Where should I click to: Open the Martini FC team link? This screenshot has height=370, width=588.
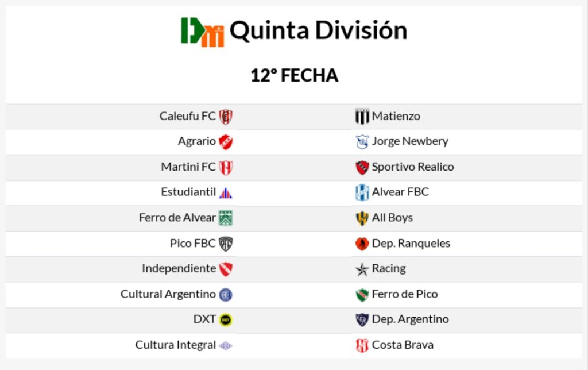tap(188, 167)
